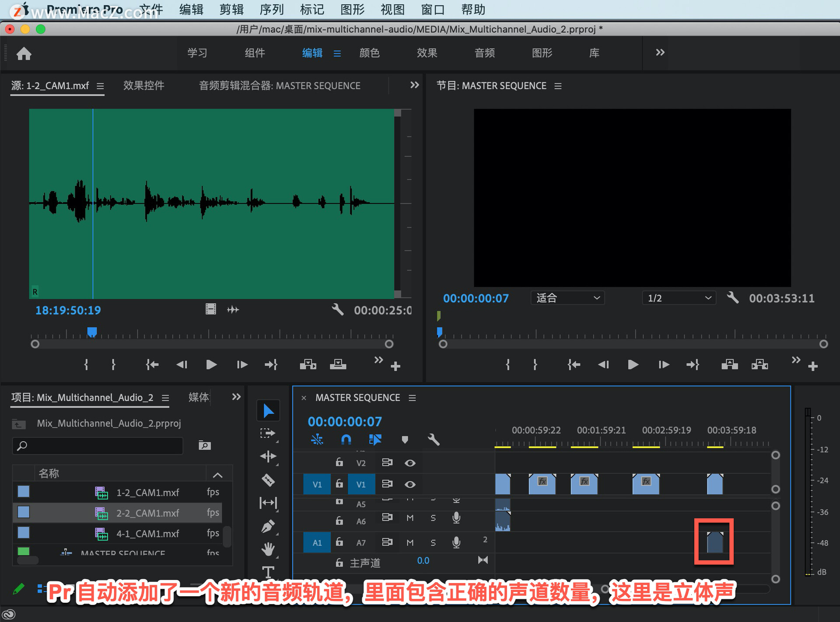Mark Out point in Program monitor

[x=535, y=364]
